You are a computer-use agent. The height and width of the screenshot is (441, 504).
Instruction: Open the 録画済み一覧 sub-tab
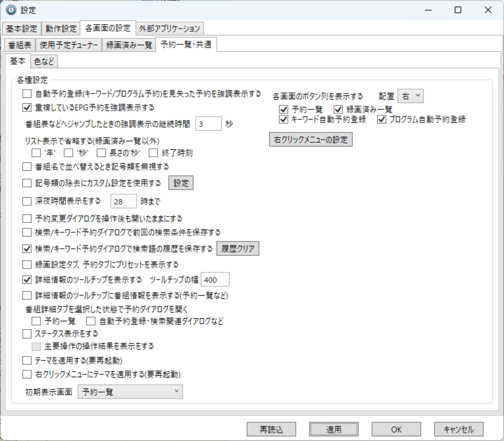click(129, 45)
